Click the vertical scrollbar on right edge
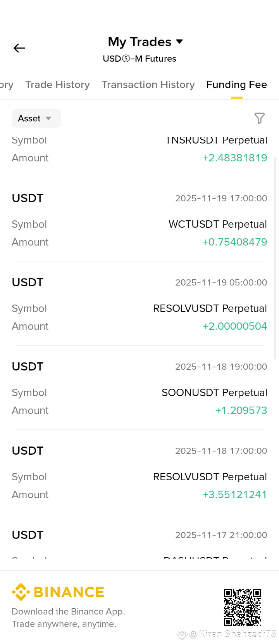This screenshot has width=279, height=644. [x=275, y=258]
